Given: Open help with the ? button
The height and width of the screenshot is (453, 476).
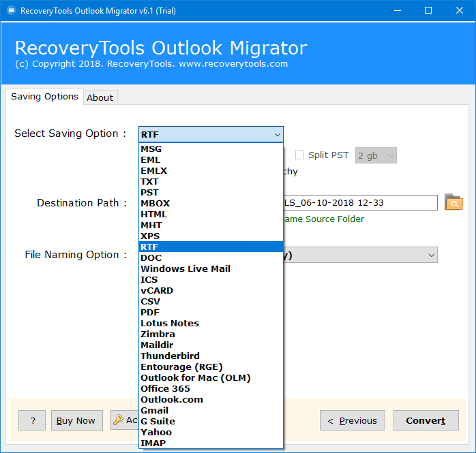Looking at the screenshot, I should point(32,420).
